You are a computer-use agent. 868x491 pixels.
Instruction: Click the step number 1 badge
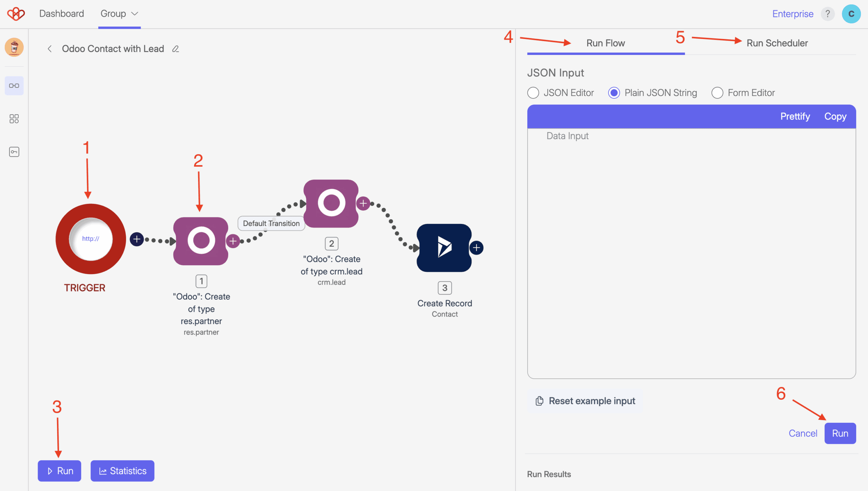point(201,281)
